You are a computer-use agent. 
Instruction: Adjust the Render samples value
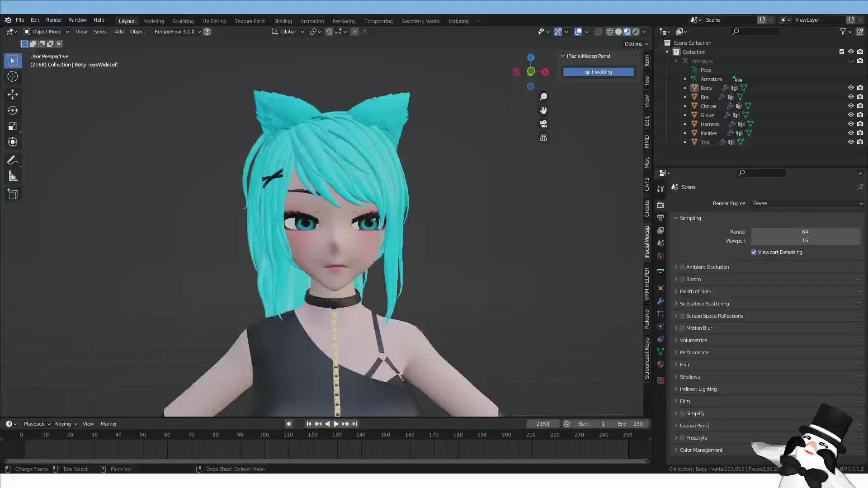coord(805,231)
